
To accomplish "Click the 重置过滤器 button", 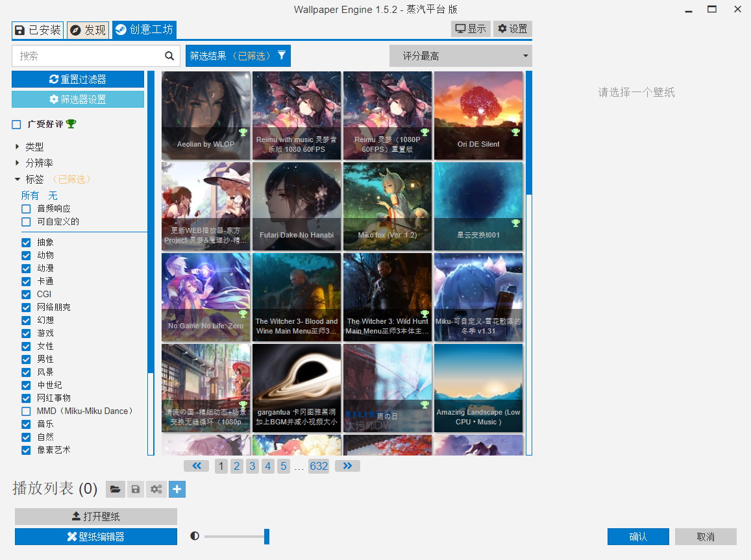I will [x=77, y=79].
